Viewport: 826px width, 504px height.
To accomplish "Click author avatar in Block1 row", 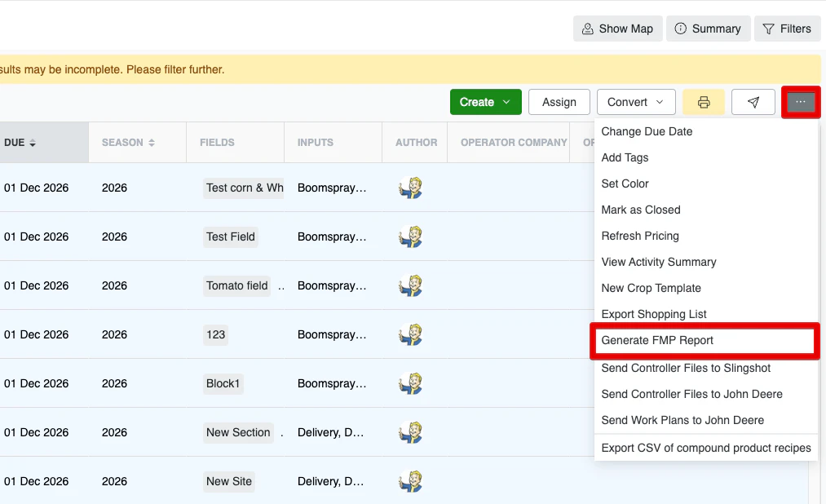I will [410, 383].
